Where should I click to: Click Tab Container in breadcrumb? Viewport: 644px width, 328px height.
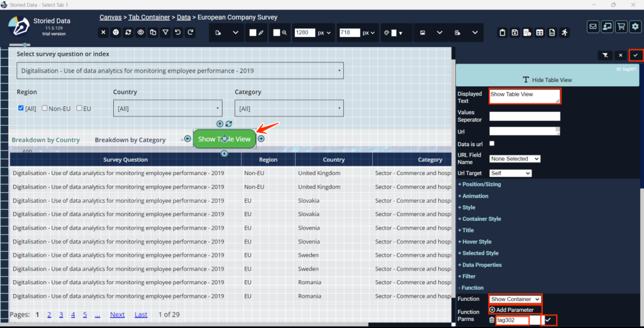pyautogui.click(x=149, y=17)
